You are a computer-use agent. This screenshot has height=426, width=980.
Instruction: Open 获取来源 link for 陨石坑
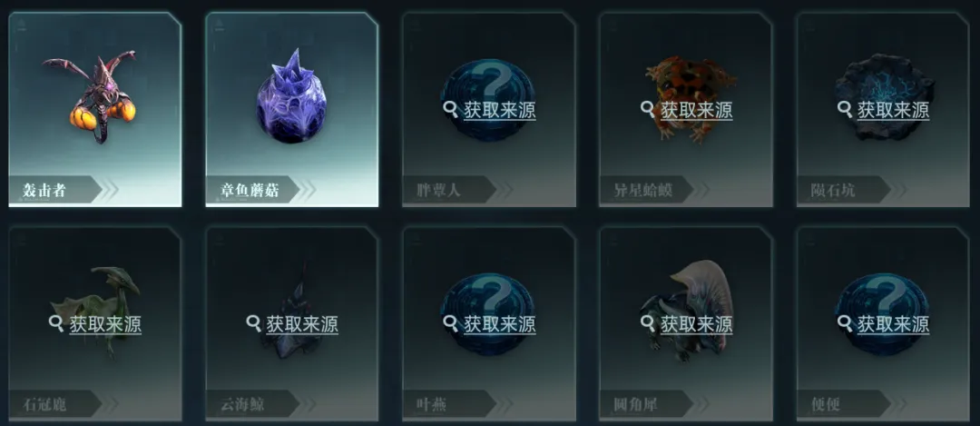click(x=893, y=110)
